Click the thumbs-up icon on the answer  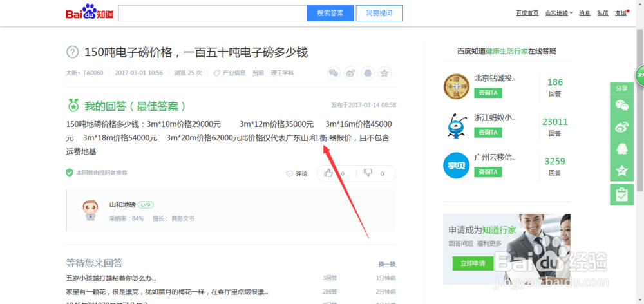pos(328,173)
